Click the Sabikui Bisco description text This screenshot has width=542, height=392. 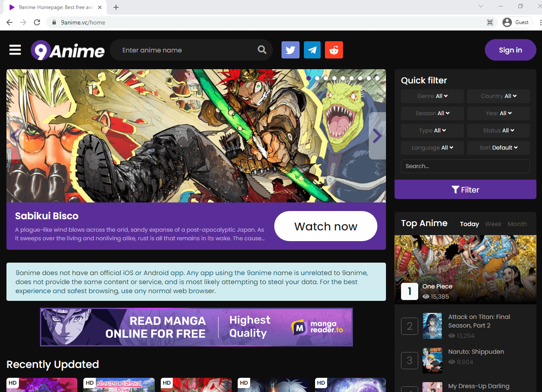click(140, 234)
